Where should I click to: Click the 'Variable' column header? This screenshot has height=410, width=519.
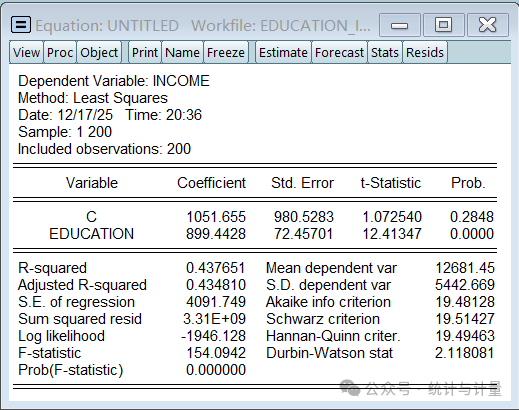[x=92, y=183]
